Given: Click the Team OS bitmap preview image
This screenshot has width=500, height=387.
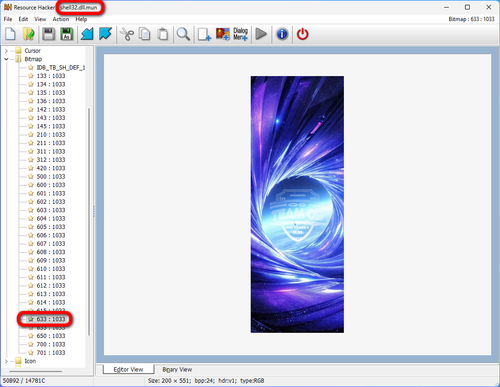Looking at the screenshot, I should [297, 204].
